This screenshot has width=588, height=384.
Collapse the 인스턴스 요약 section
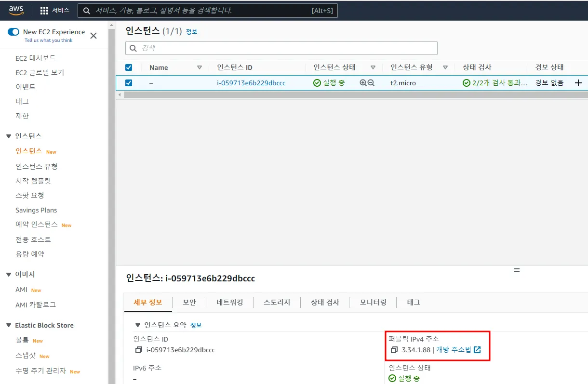(x=138, y=325)
